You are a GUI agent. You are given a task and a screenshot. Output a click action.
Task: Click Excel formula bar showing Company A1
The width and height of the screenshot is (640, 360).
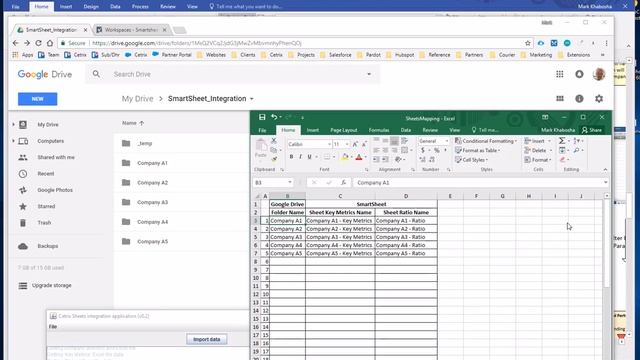pyautogui.click(x=478, y=182)
